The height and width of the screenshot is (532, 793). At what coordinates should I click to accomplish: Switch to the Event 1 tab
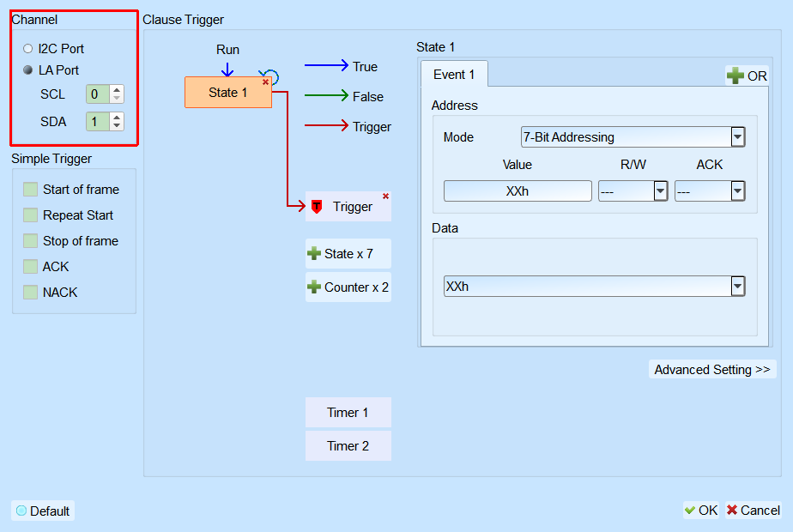454,75
